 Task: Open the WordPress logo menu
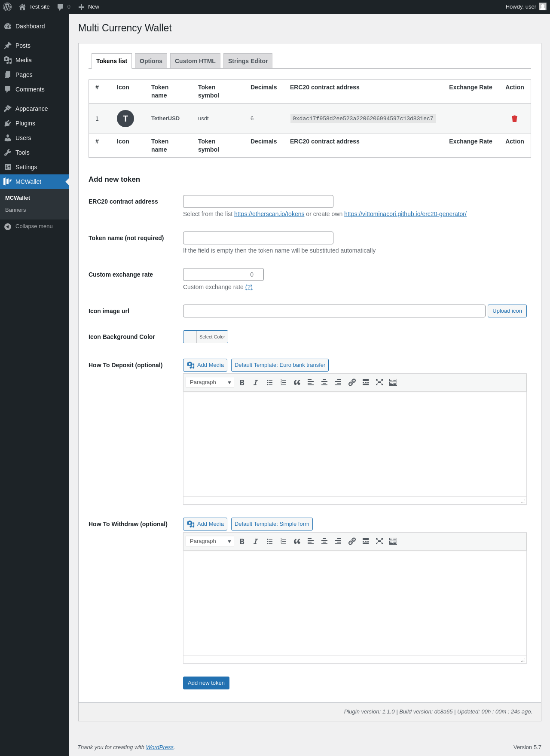tap(7, 7)
